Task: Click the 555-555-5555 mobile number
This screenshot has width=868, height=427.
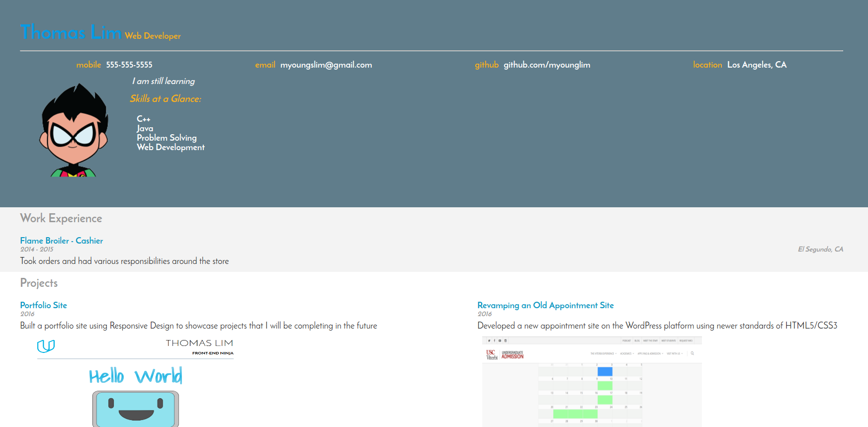Action: 129,65
